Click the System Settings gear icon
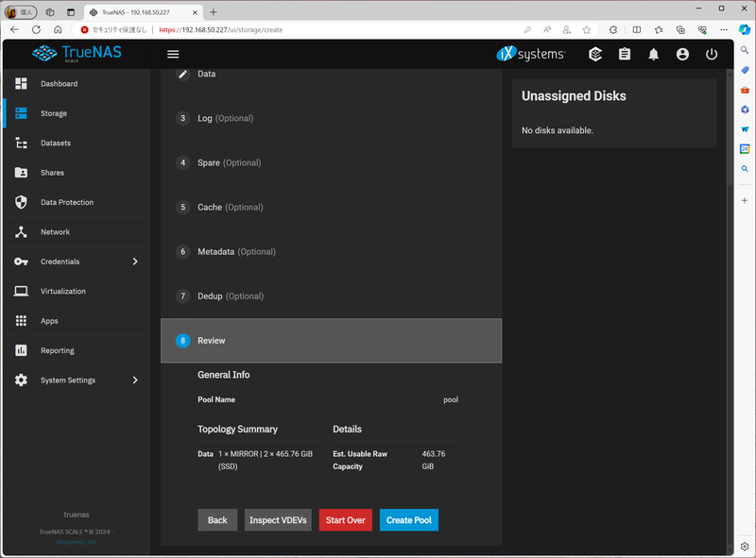The image size is (756, 558). (x=21, y=380)
